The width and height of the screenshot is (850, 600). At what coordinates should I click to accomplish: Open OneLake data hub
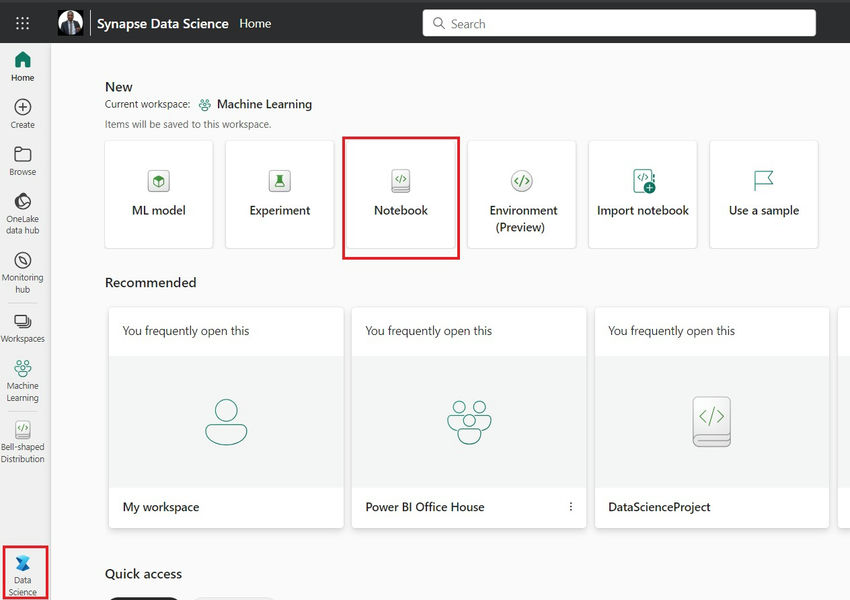point(23,214)
